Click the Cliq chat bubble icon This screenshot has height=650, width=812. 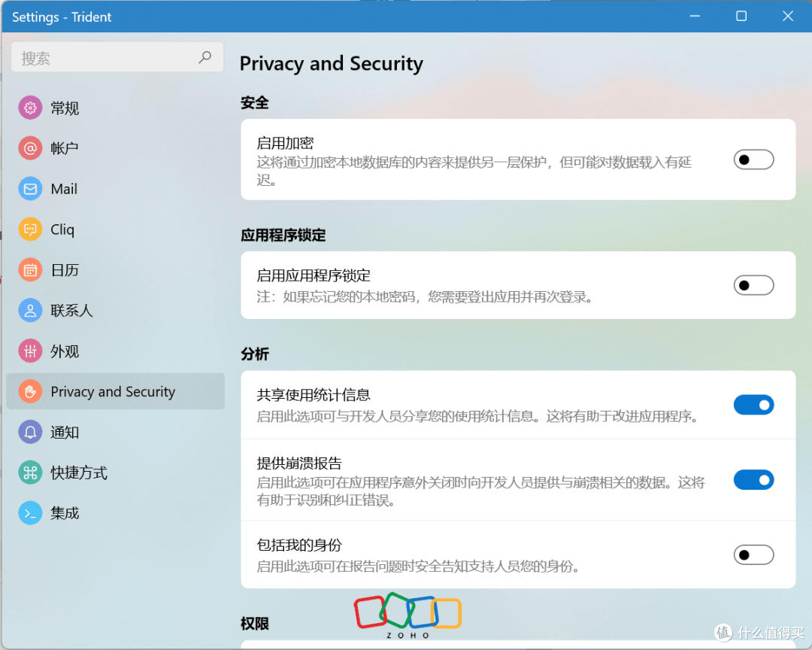pos(30,229)
